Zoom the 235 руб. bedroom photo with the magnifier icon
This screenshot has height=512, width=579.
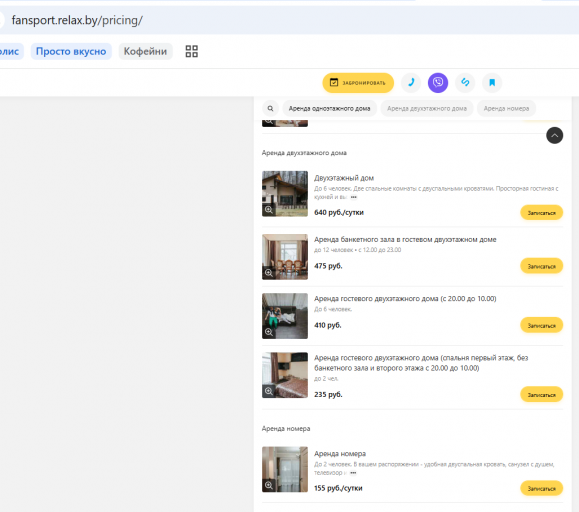(269, 391)
